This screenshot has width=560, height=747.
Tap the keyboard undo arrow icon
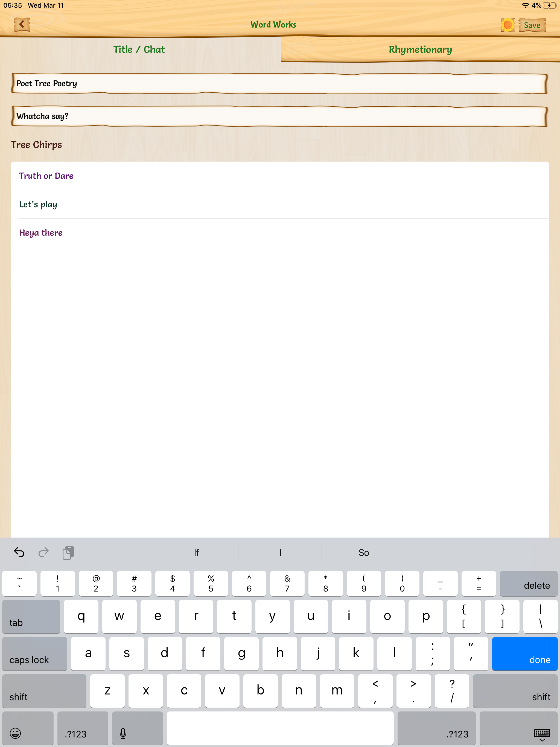coord(19,553)
